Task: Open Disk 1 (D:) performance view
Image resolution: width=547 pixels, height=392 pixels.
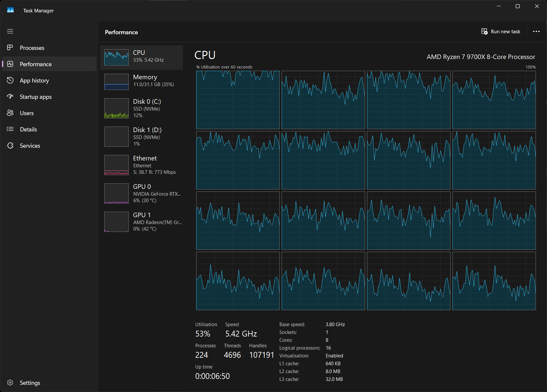Action: coord(141,137)
